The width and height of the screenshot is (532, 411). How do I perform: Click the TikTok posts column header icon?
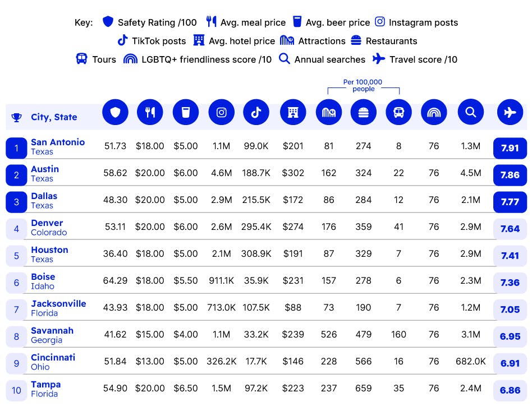click(x=256, y=113)
